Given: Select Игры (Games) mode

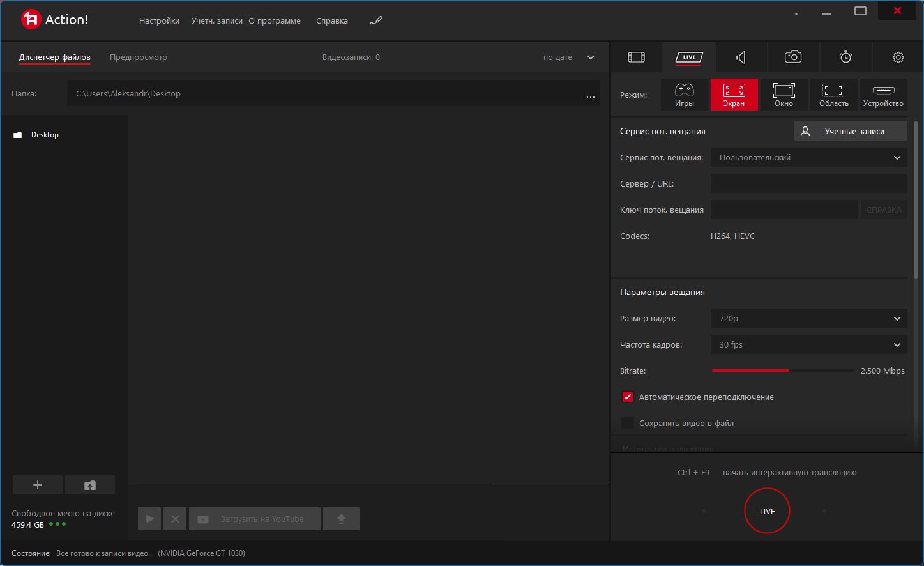Looking at the screenshot, I should (684, 95).
